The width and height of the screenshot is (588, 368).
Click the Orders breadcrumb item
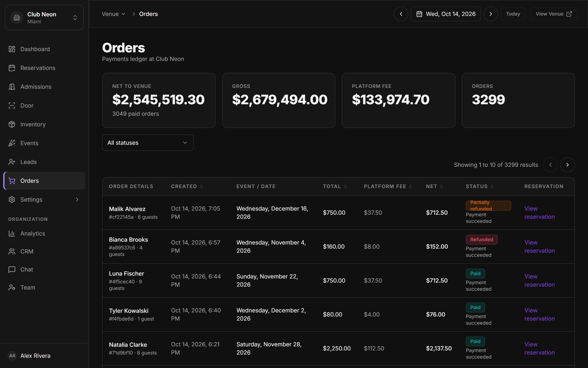click(x=148, y=14)
